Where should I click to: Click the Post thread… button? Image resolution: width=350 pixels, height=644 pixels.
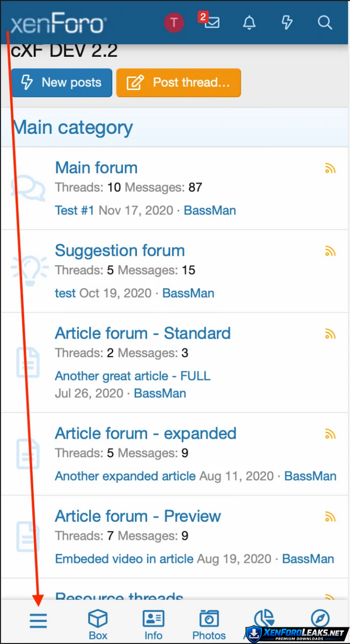coord(178,83)
